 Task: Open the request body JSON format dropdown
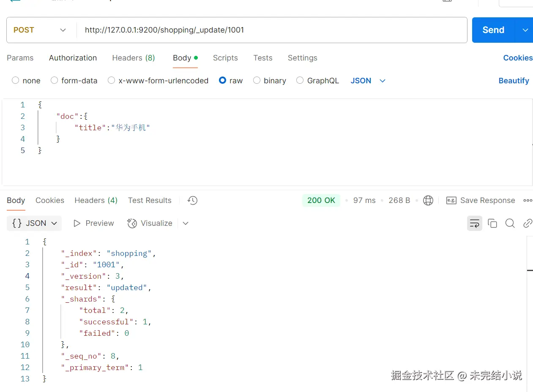point(368,80)
